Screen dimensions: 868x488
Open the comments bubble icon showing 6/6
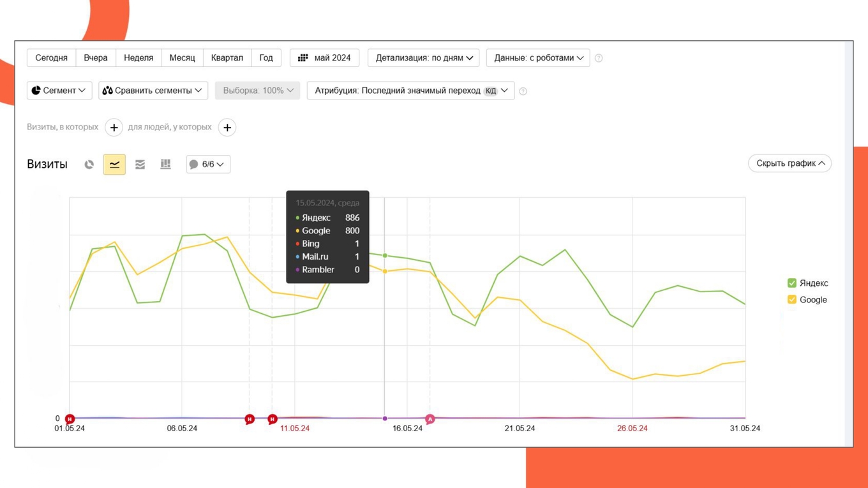194,164
